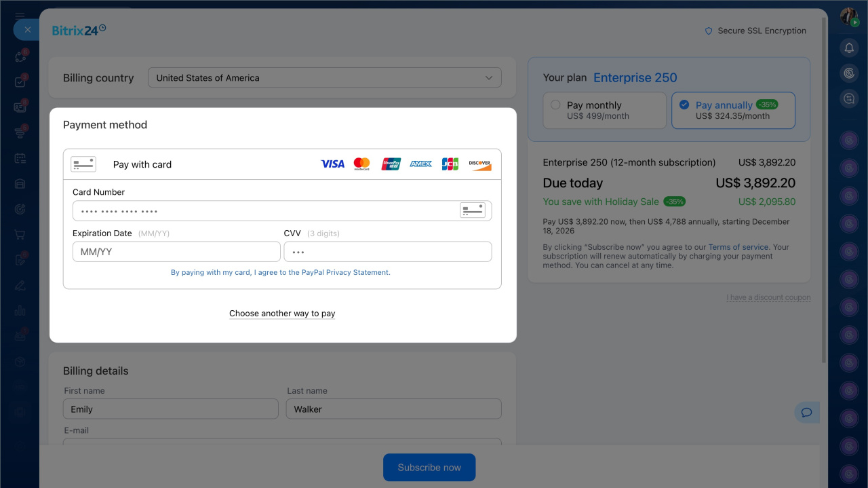Click I have a discount coupon
The height and width of the screenshot is (488, 868).
point(768,297)
